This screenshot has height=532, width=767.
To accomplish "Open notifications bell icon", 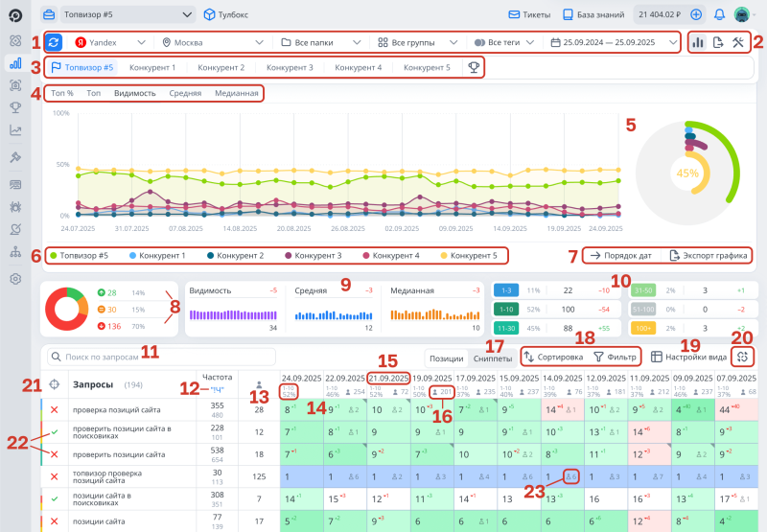I will pyautogui.click(x=719, y=15).
